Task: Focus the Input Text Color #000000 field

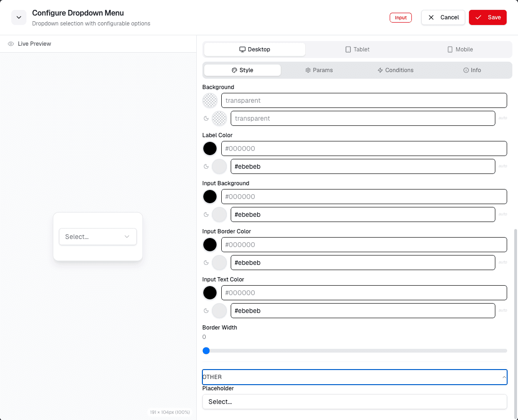Action: coord(364,293)
